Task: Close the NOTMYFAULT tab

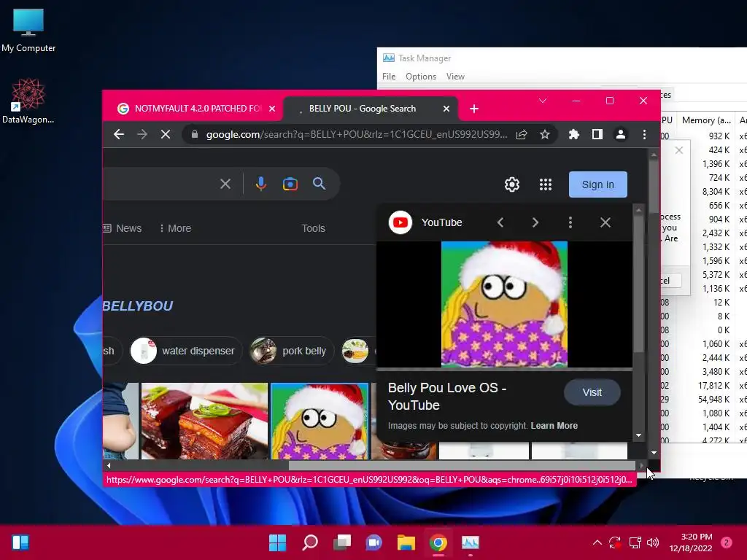Action: click(272, 109)
